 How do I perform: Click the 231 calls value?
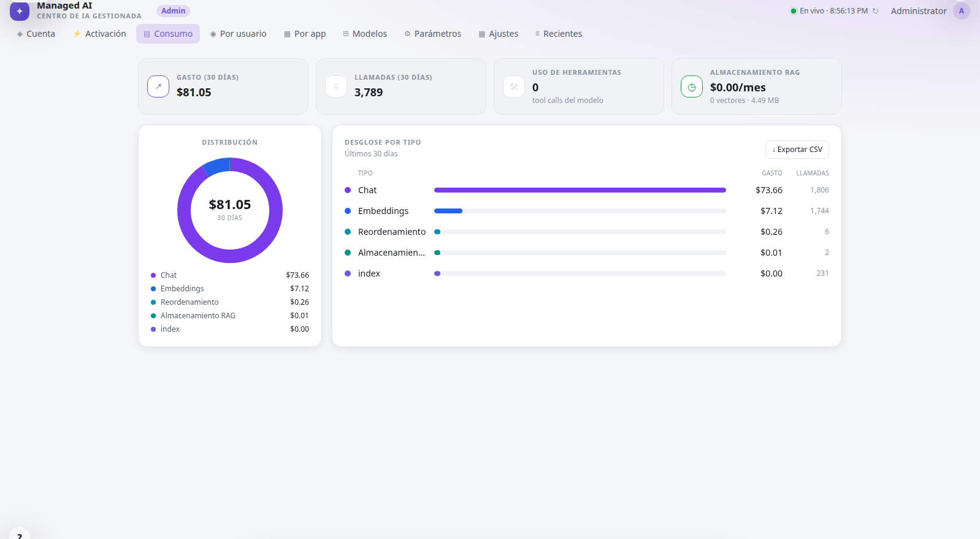tap(822, 273)
